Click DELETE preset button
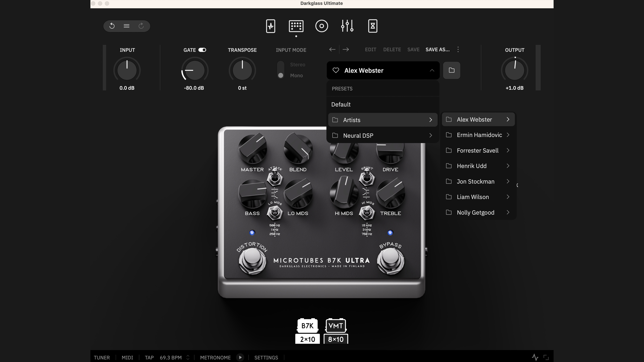Screen dimensions: 644x362 [392, 49]
